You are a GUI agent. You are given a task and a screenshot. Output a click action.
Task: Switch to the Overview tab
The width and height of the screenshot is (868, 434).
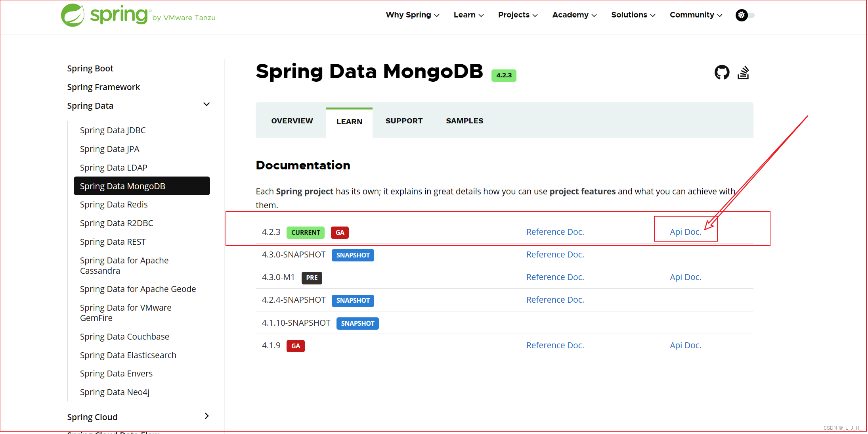(x=292, y=121)
